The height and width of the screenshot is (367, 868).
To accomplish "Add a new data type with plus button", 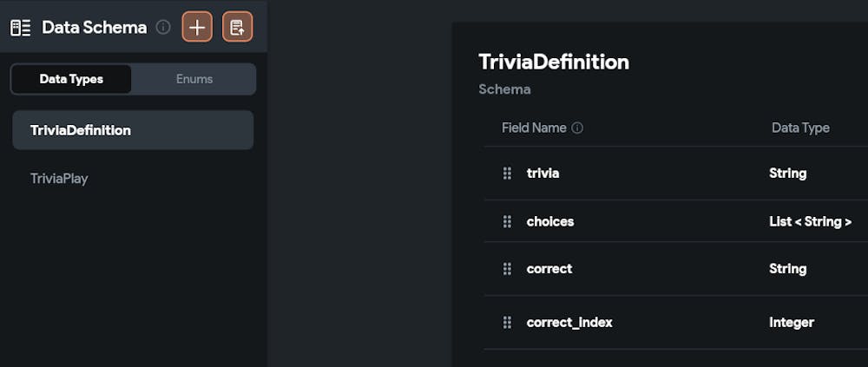I will 197,27.
